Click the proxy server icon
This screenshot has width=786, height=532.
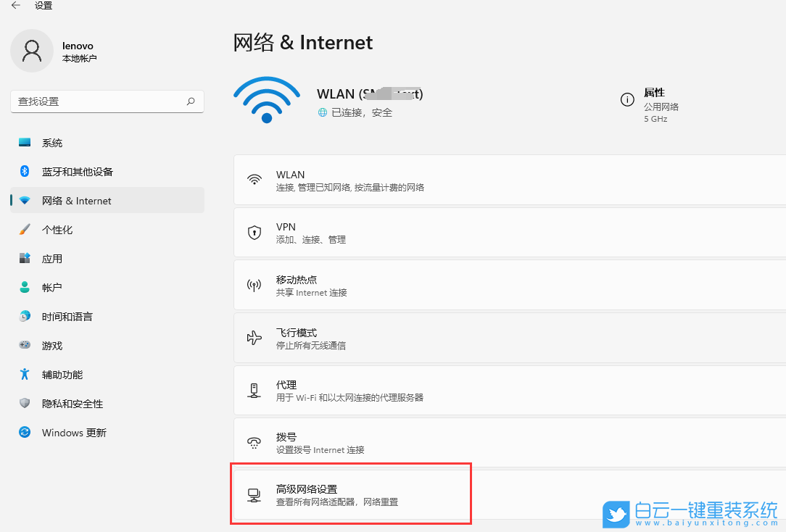point(254,390)
